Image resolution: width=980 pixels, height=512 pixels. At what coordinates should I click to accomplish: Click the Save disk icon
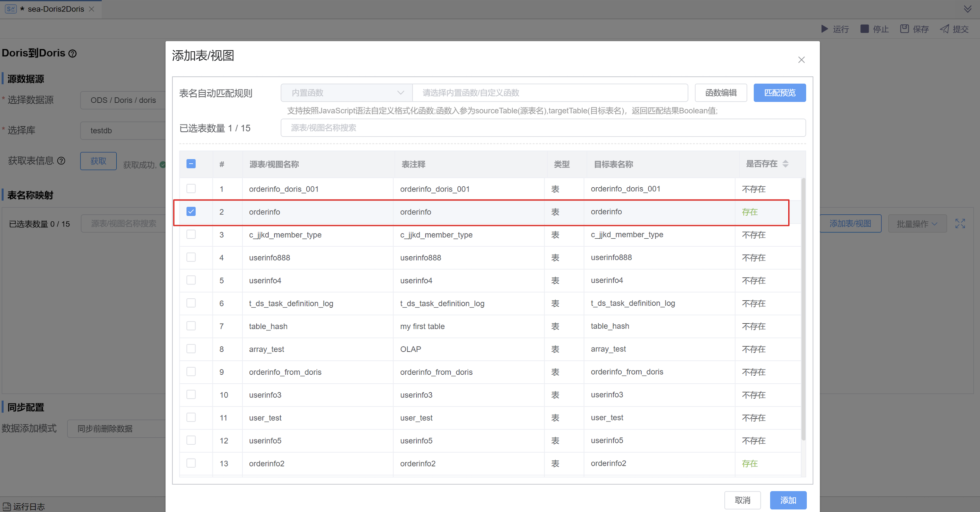click(x=904, y=29)
